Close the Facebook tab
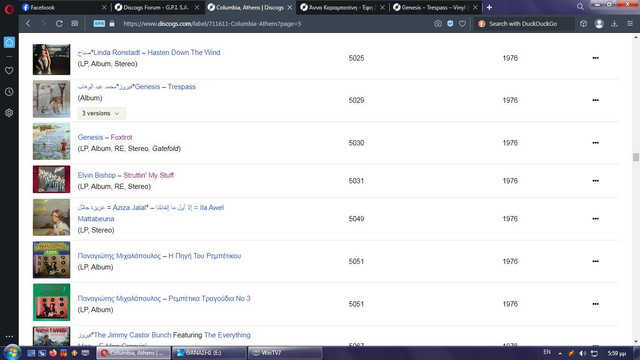 tap(104, 7)
